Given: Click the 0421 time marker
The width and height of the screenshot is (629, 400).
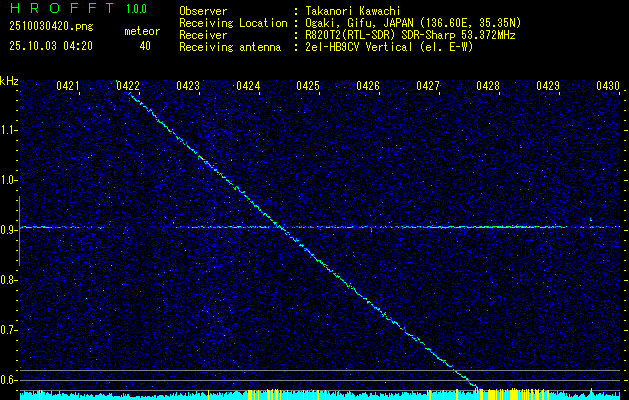Looking at the screenshot, I should tap(67, 86).
